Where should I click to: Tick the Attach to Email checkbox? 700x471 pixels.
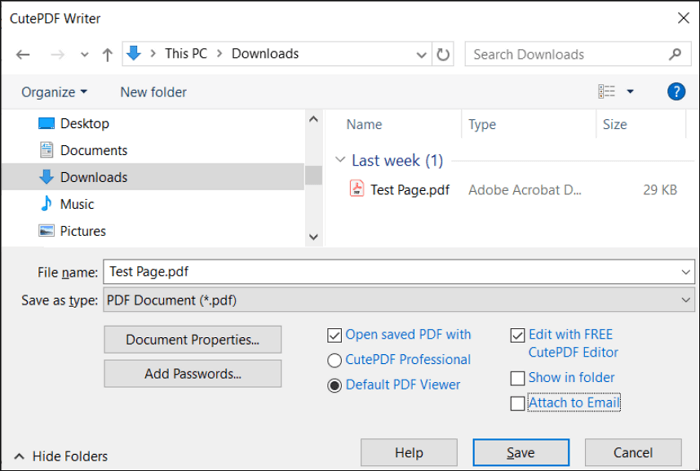point(517,404)
